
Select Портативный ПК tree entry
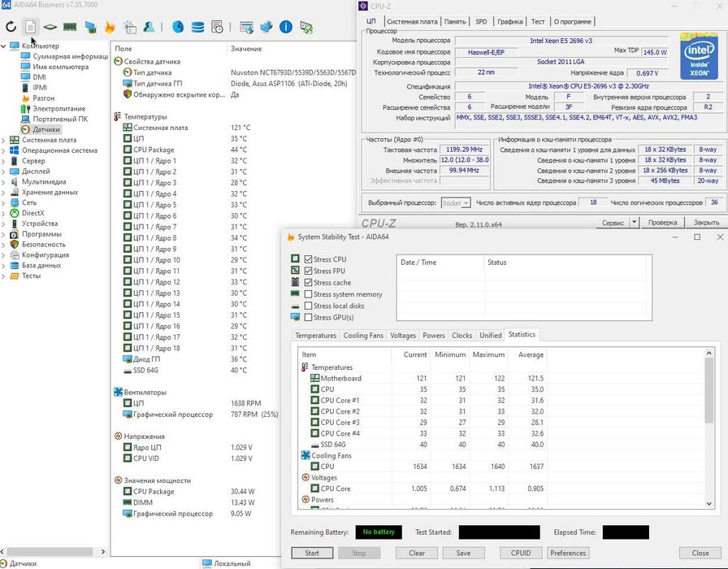pos(60,119)
